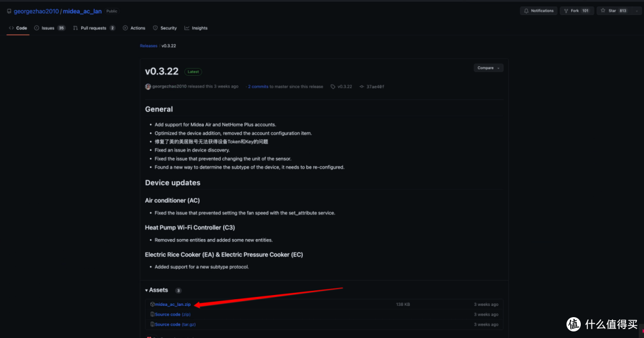This screenshot has height=338, width=644.
Task: Click the Actions play icon
Action: click(125, 28)
